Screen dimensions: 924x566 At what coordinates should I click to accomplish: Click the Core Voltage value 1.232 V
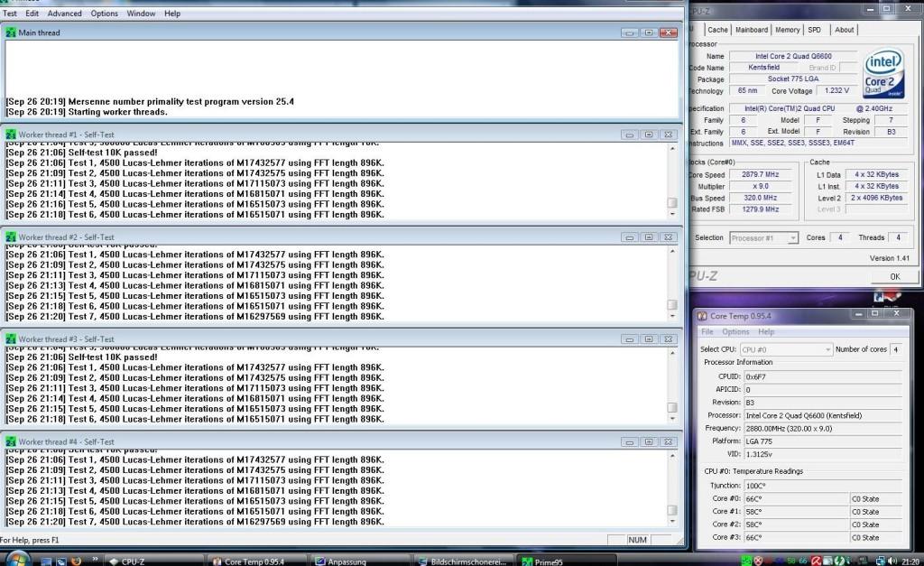(836, 91)
